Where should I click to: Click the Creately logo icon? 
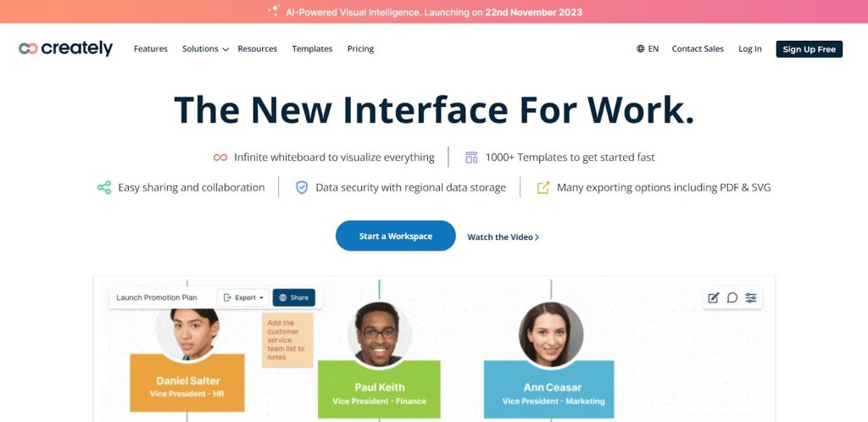pos(28,49)
